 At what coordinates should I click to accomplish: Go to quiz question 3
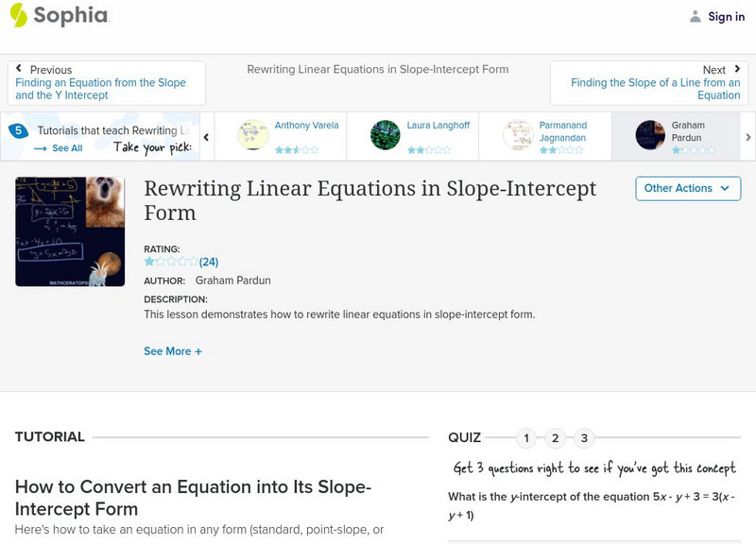[x=584, y=438]
